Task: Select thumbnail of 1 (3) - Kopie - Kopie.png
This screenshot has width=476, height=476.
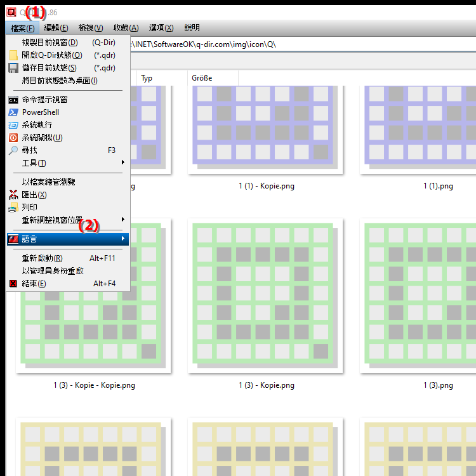Action: (x=93, y=333)
